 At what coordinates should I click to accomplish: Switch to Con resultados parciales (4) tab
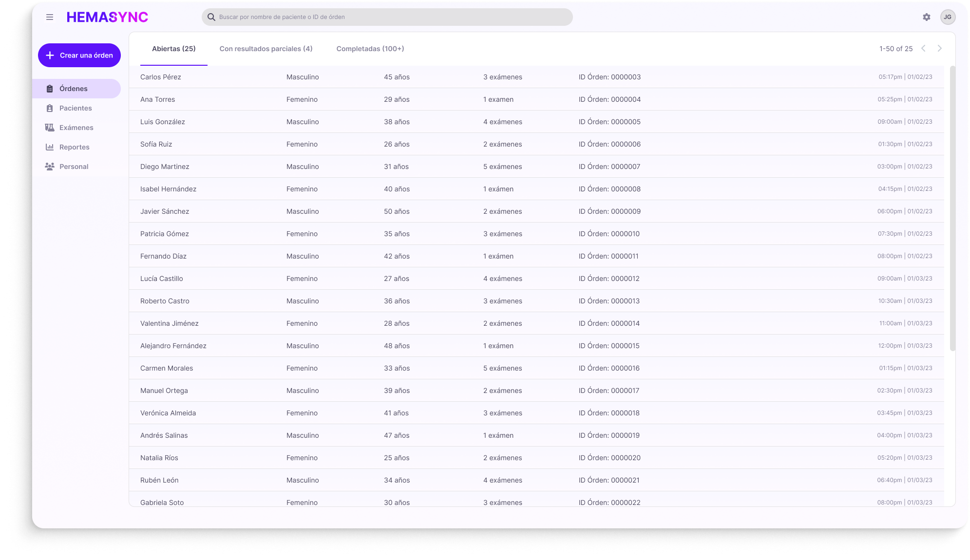pos(266,49)
